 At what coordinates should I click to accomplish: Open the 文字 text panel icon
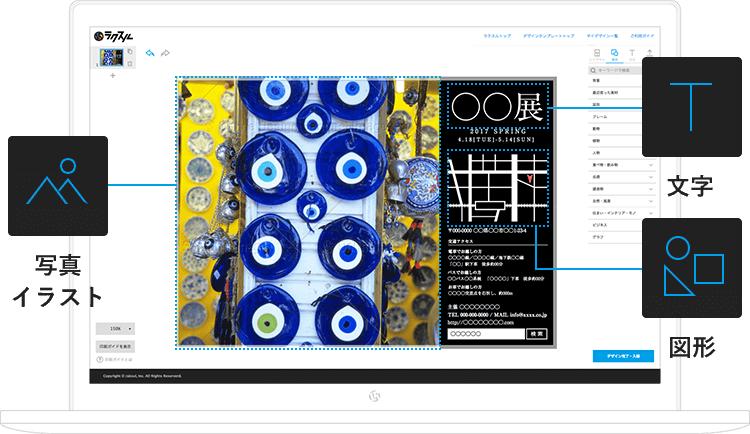click(x=632, y=54)
